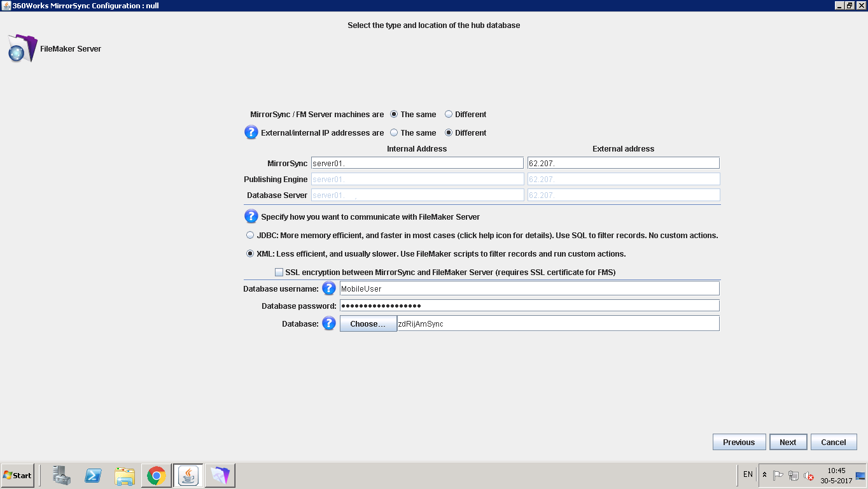Choose the JDBC communication option
868x489 pixels.
(250, 236)
